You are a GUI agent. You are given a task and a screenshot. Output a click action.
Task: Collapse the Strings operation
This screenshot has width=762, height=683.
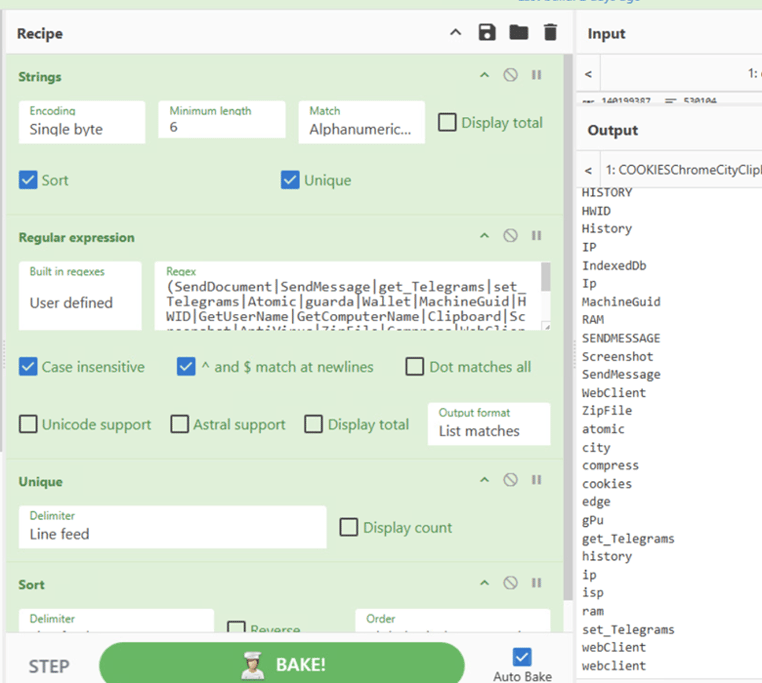tap(485, 75)
